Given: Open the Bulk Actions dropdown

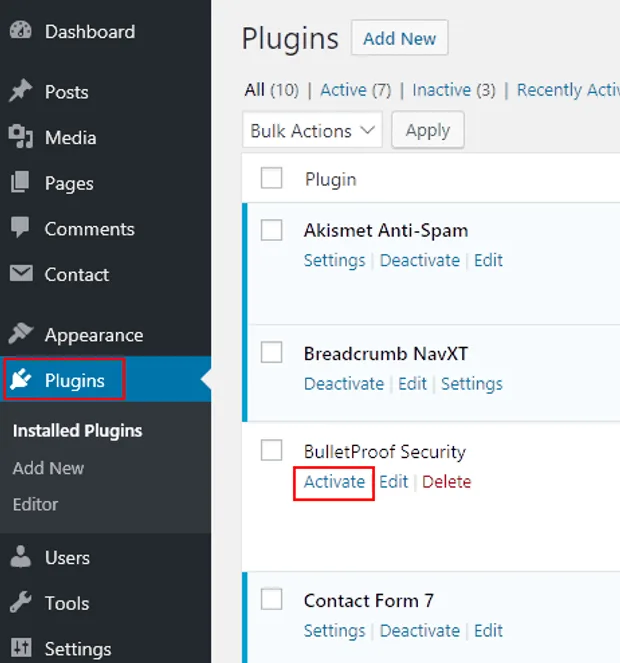Looking at the screenshot, I should 312,130.
